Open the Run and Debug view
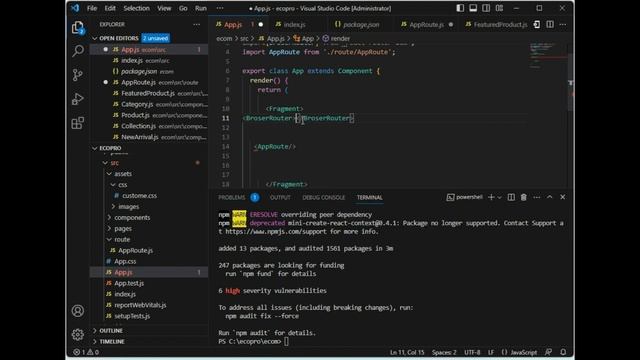Image resolution: width=640 pixels, height=360 pixels. pyautogui.click(x=78, y=99)
